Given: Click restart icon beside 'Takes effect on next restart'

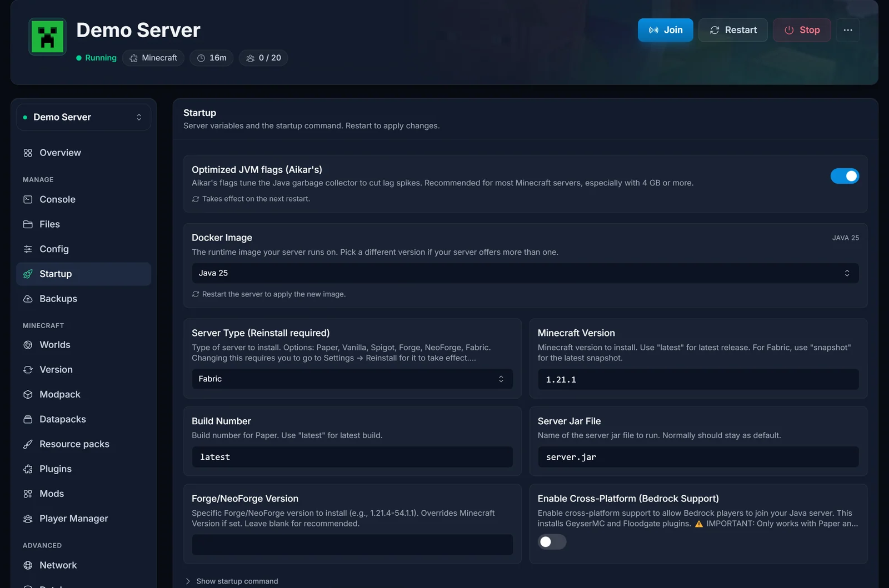Looking at the screenshot, I should click(196, 199).
